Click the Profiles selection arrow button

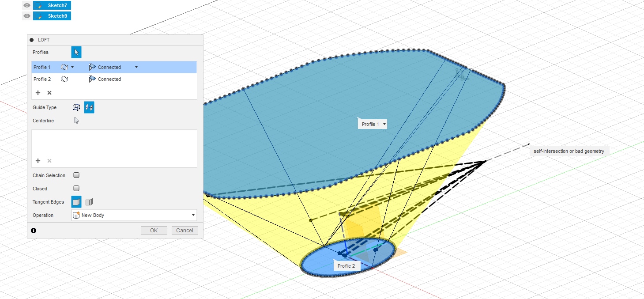(x=76, y=52)
